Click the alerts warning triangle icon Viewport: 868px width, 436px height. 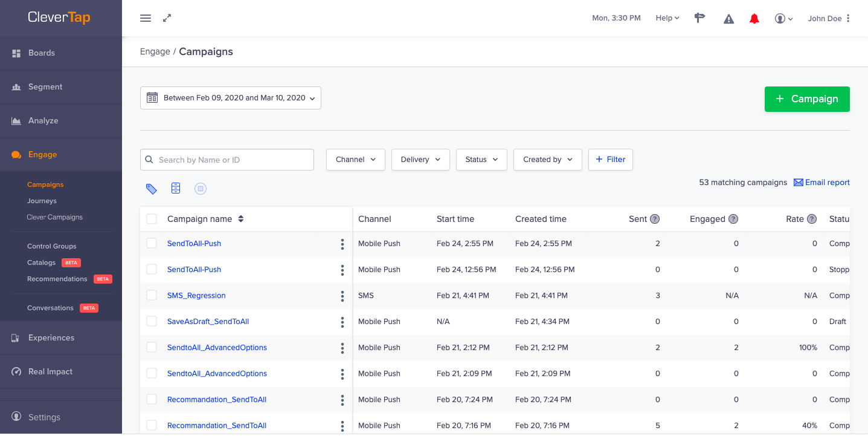728,18
